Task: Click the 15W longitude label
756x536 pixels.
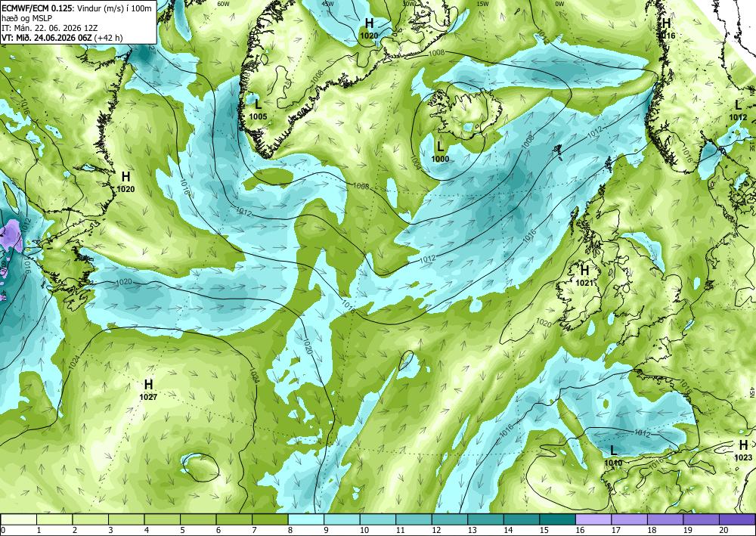Action: (x=482, y=4)
